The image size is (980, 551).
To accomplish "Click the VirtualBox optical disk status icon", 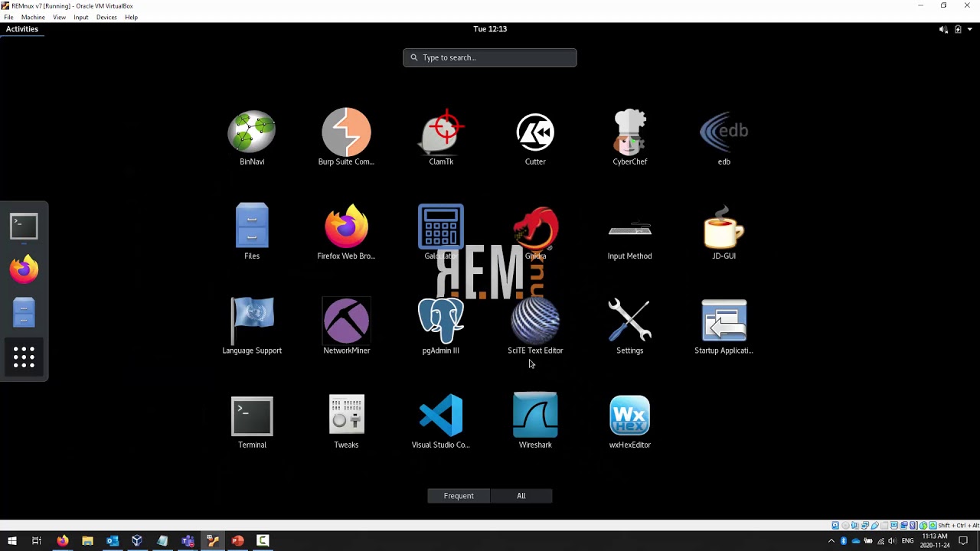I will [845, 526].
